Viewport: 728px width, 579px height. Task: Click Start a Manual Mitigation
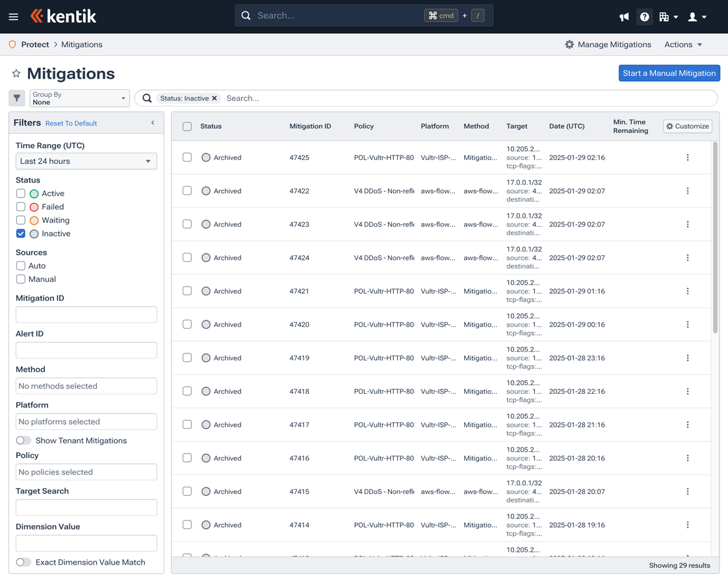click(x=669, y=73)
